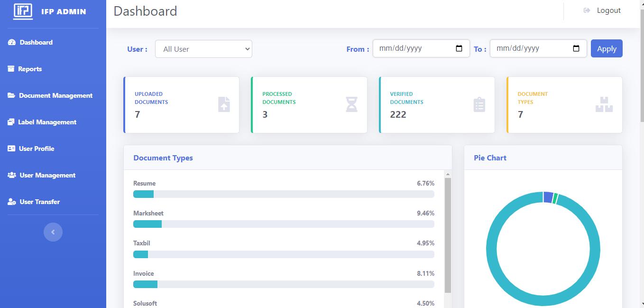Click the green segment of the pie chart
Screen dimensions: 644x308
coord(555,198)
